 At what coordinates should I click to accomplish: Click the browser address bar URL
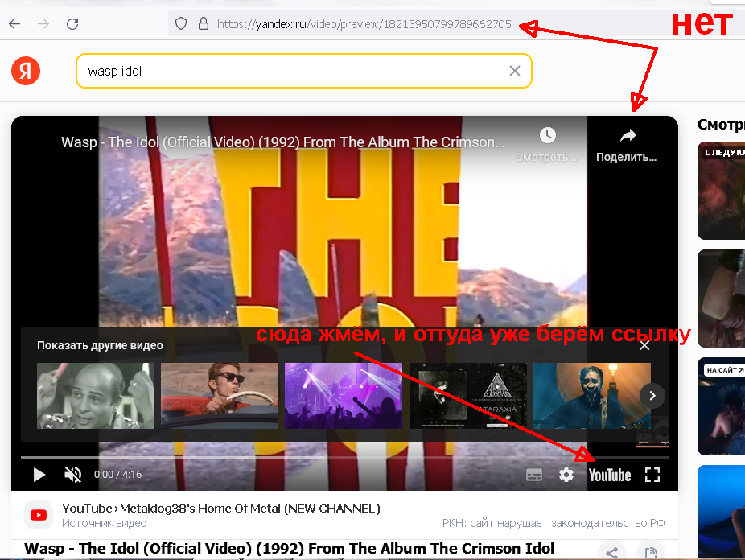(x=364, y=24)
